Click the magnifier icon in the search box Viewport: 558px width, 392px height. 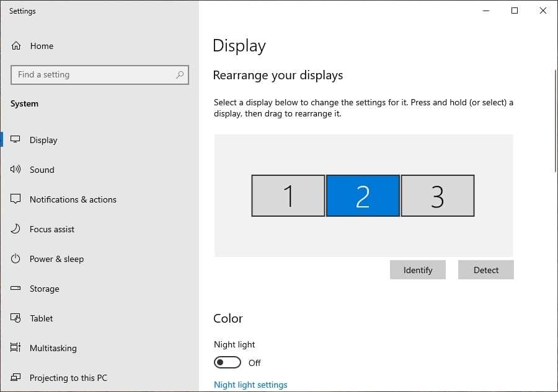coord(180,74)
